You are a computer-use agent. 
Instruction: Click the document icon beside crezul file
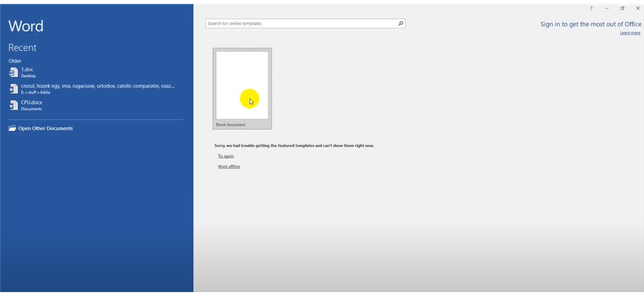click(14, 89)
